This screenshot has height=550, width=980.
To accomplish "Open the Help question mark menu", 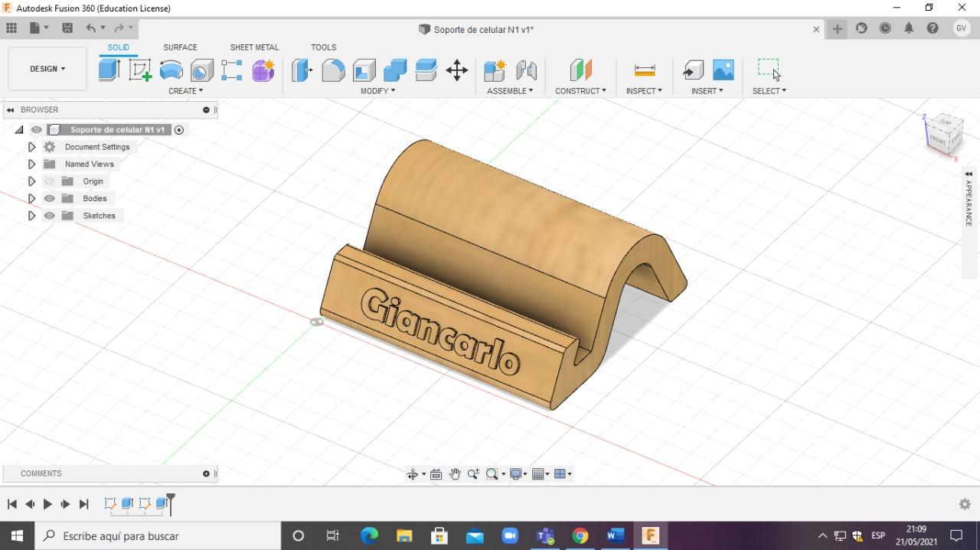I will tap(933, 28).
